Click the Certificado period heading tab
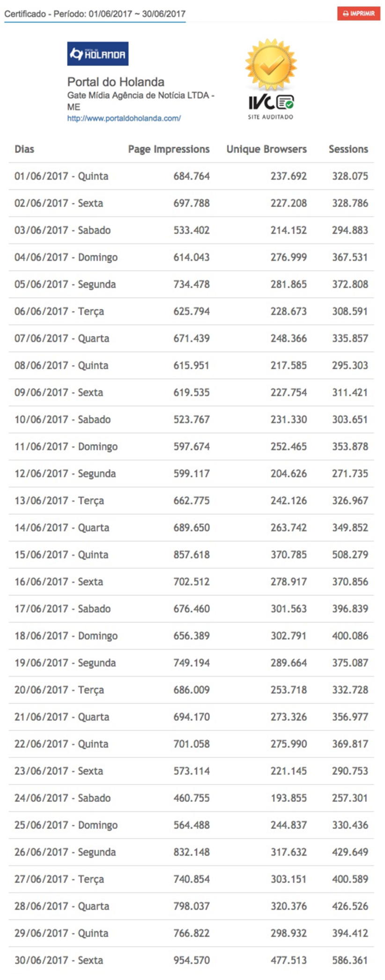Image resolution: width=385 pixels, height=980 pixels. [x=95, y=14]
